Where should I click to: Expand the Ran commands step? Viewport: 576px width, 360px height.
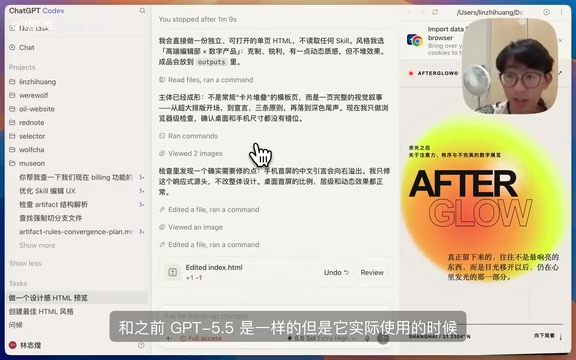pyautogui.click(x=188, y=136)
